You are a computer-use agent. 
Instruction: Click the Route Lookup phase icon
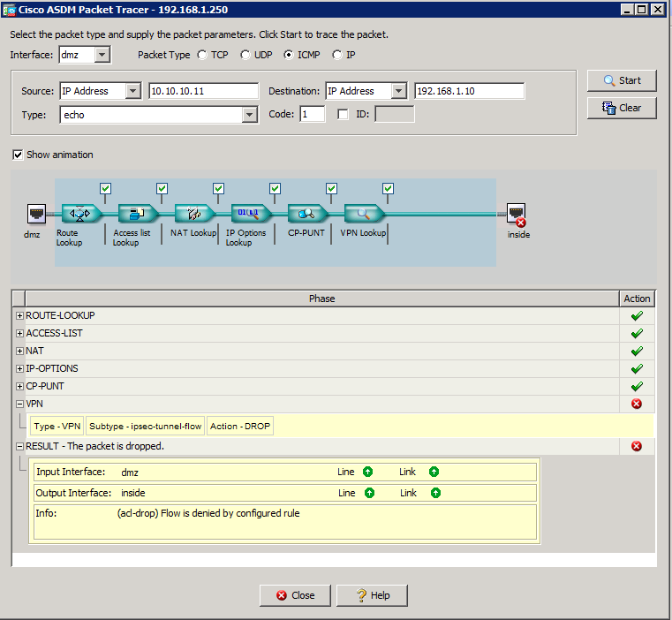click(80, 213)
